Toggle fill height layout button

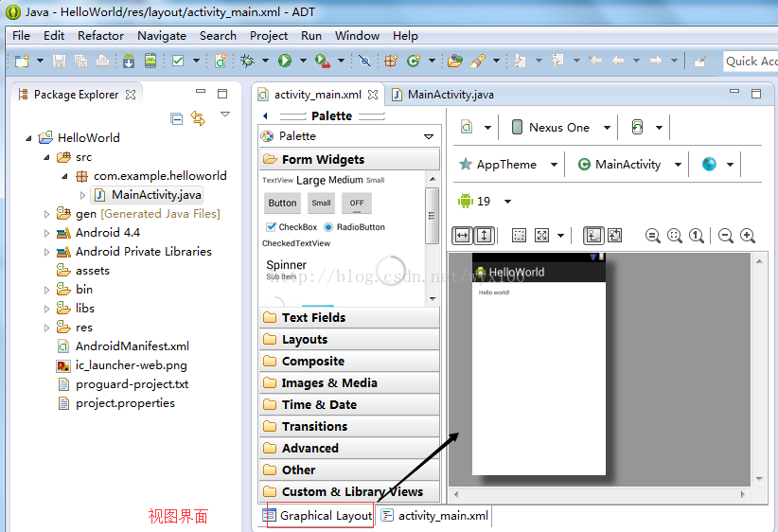(484, 235)
